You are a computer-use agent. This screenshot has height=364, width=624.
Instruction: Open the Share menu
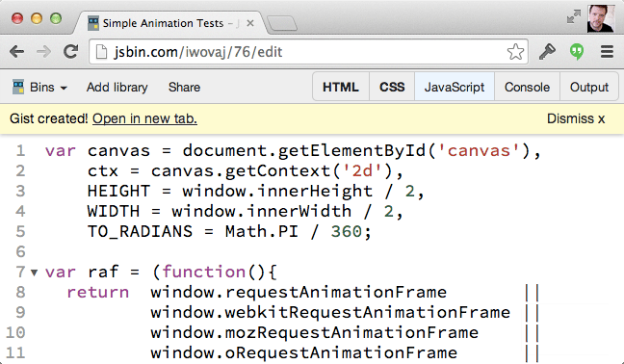[x=184, y=87]
